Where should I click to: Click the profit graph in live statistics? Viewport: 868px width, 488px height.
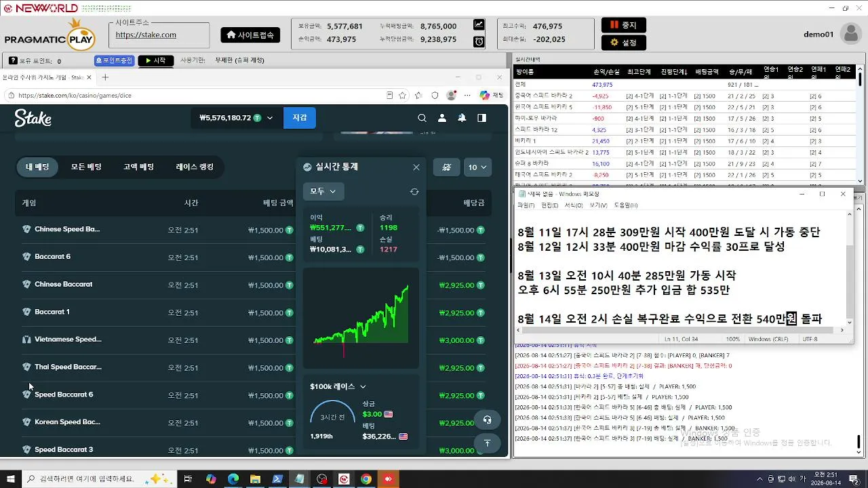361,318
